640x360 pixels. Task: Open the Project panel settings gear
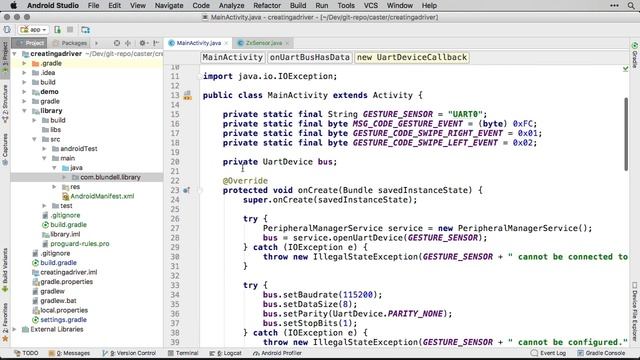142,43
